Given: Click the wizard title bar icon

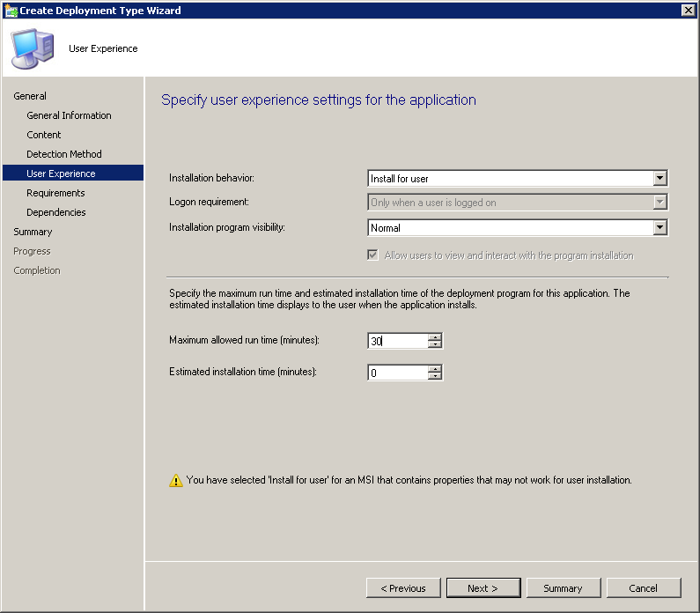Looking at the screenshot, I should (11, 10).
